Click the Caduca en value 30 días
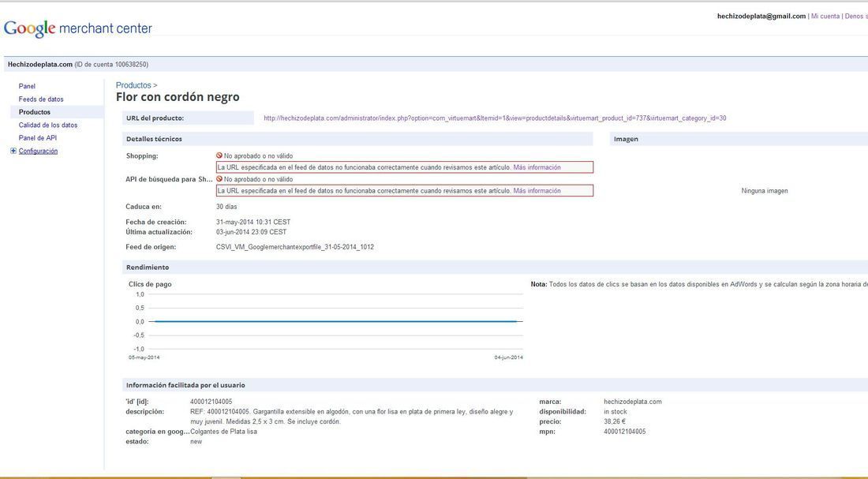 (x=226, y=207)
